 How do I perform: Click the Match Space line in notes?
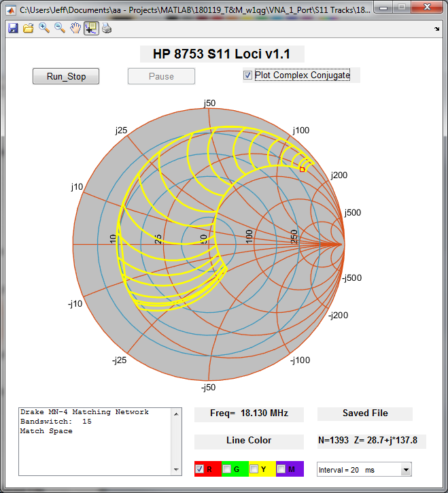[x=46, y=430]
